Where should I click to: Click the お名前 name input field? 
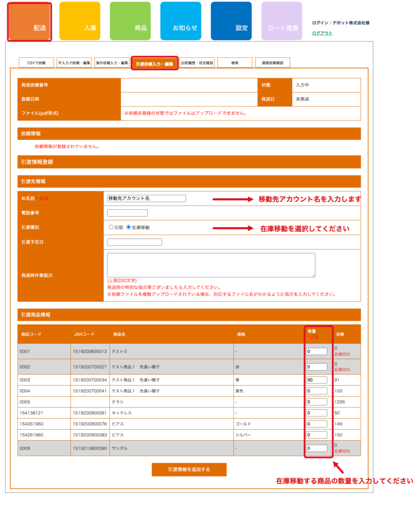146,198
